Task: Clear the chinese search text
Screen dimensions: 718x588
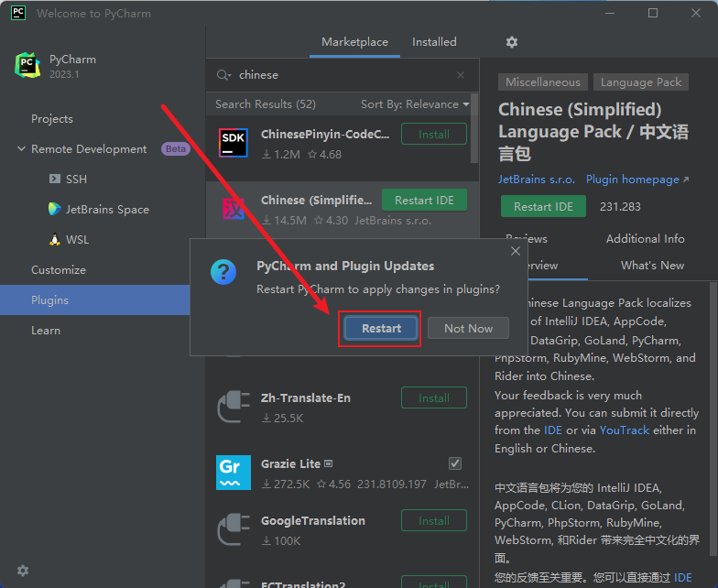Action: 461,75
